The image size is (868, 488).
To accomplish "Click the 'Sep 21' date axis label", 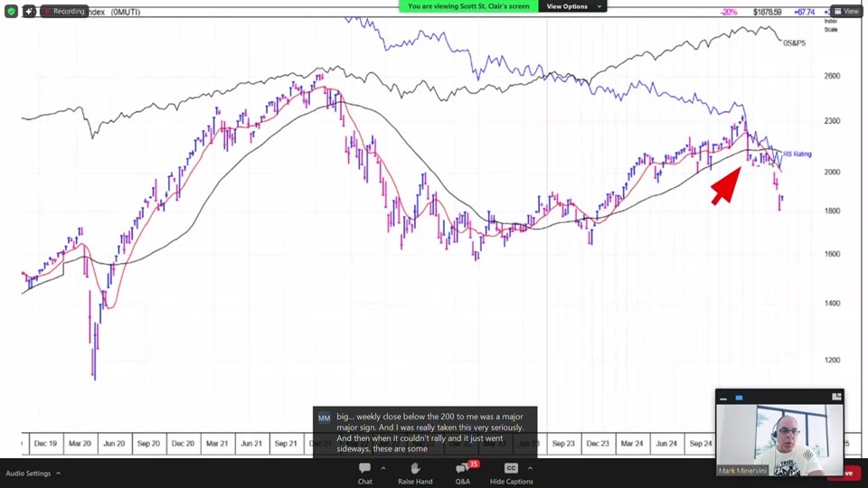I will click(286, 444).
